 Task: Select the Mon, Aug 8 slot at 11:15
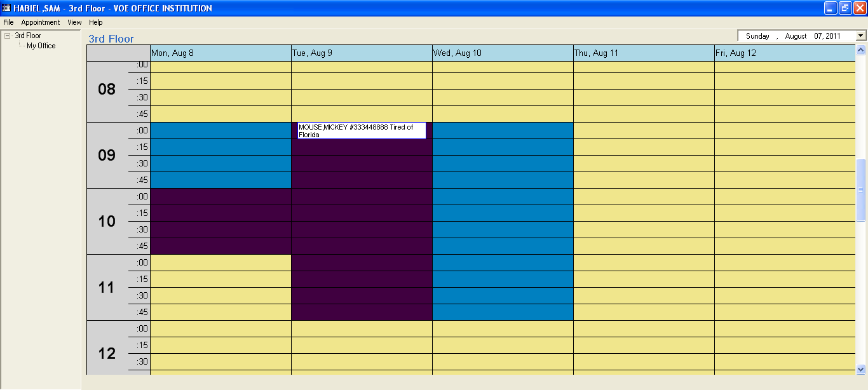point(220,279)
